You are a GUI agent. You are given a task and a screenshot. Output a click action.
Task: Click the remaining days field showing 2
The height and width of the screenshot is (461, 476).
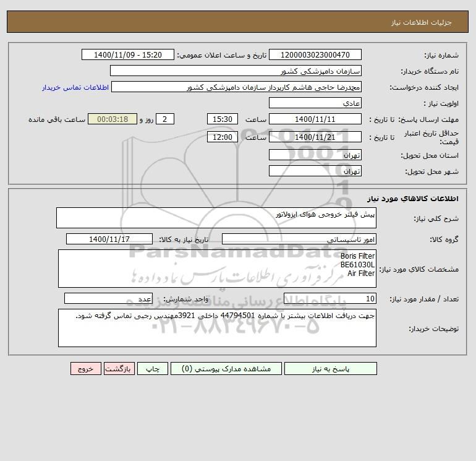click(165, 119)
